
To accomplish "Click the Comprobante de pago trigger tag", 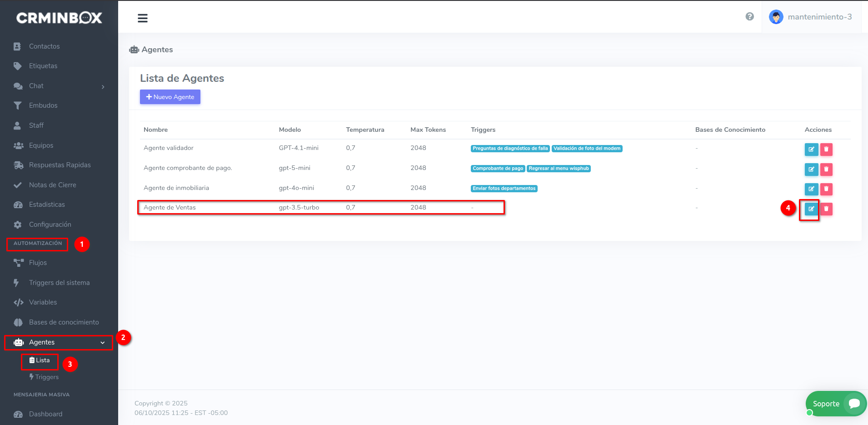I will click(498, 169).
